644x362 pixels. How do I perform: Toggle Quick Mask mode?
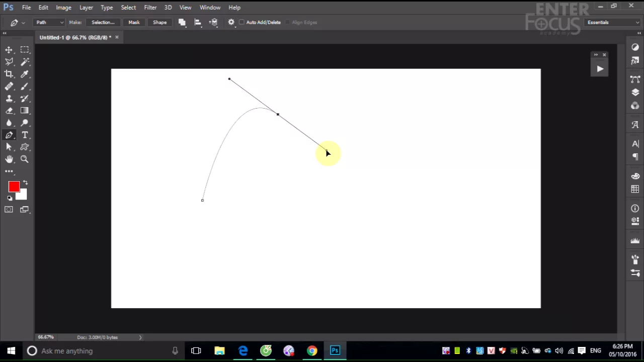pos(9,209)
